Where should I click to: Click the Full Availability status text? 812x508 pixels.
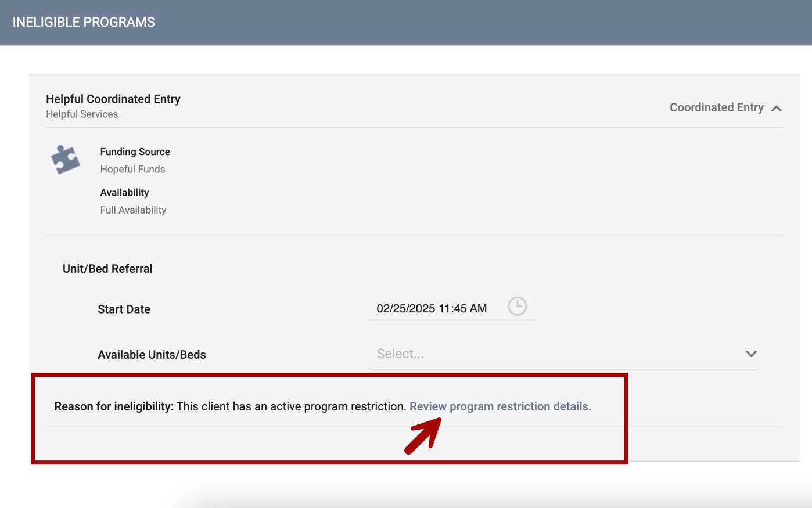(x=133, y=210)
